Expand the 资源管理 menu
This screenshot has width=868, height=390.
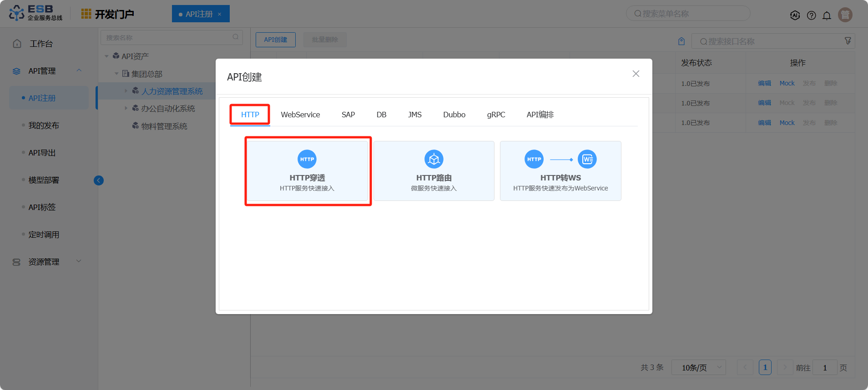44,262
